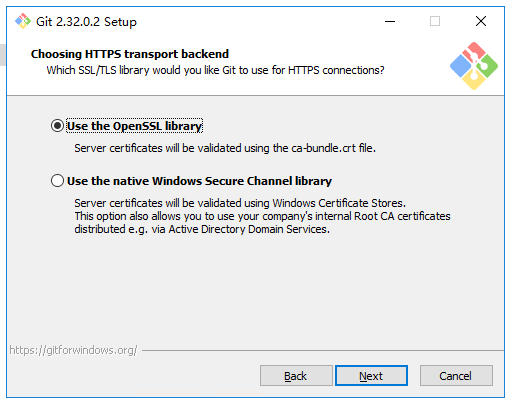Click the 'Choosing HTTPS transport backend' heading
Image resolution: width=511 pixels, height=403 pixels.
coord(130,54)
